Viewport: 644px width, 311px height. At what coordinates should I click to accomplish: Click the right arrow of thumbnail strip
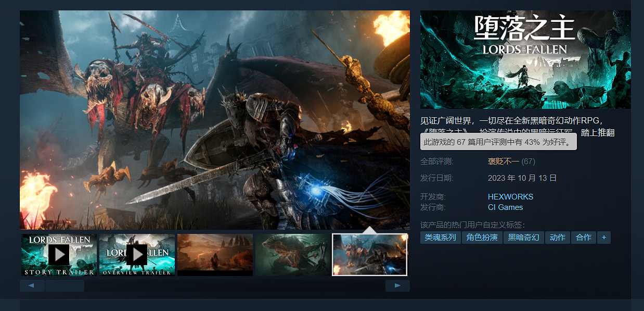tap(397, 285)
